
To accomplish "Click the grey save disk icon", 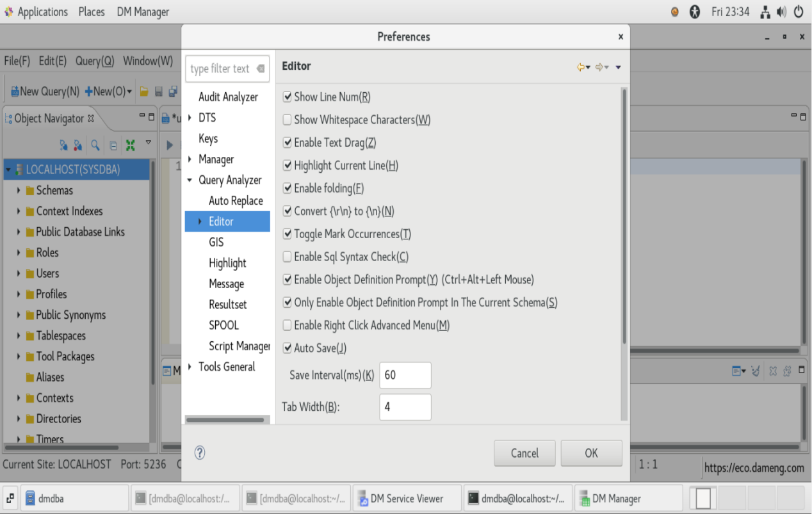I will 159,92.
